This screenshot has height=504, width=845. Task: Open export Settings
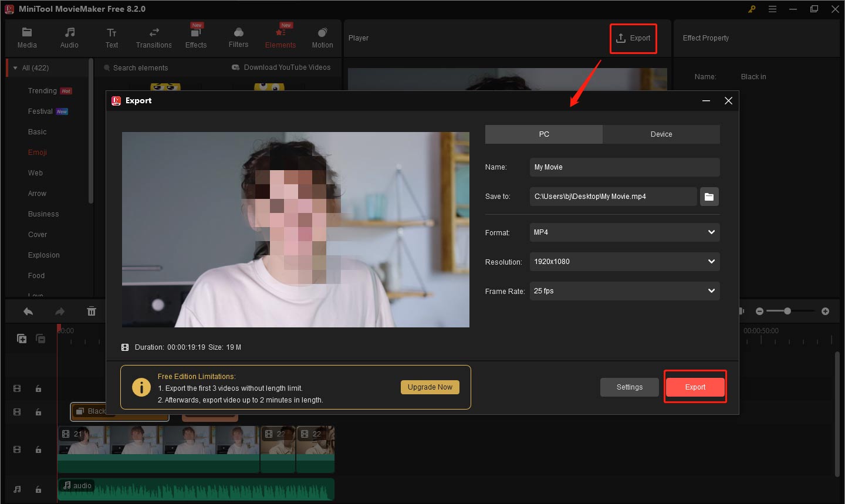click(x=630, y=387)
